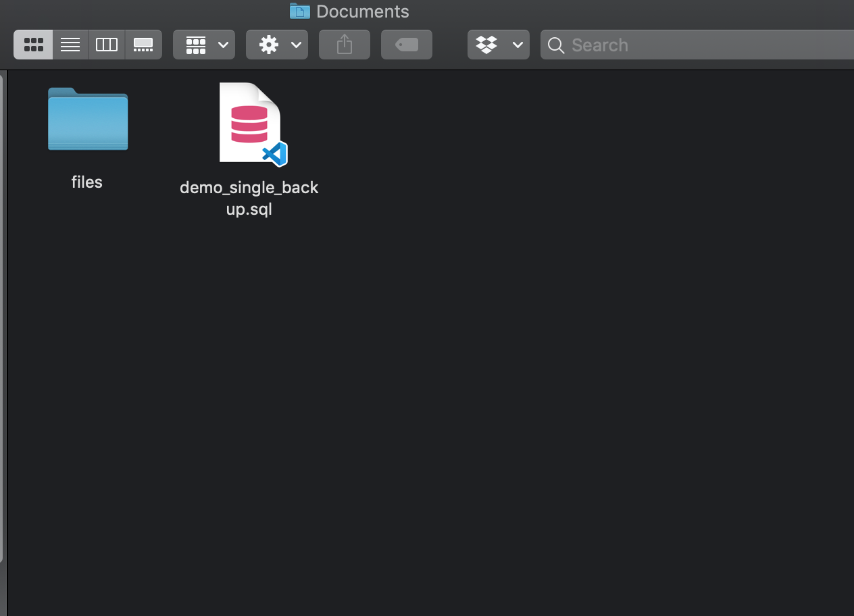Select the files folder
The width and height of the screenshot is (854, 616).
point(87,120)
